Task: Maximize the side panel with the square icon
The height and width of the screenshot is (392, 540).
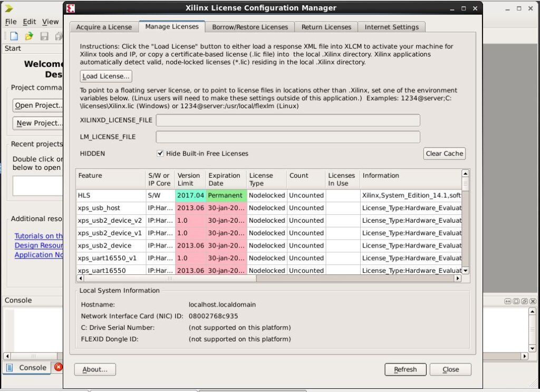Action: (x=515, y=301)
